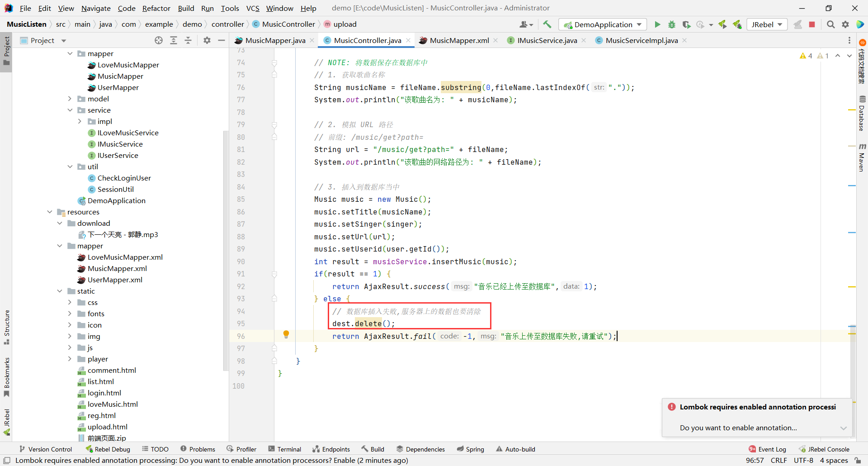
Task: Open upload.html in project tree
Action: (107, 427)
